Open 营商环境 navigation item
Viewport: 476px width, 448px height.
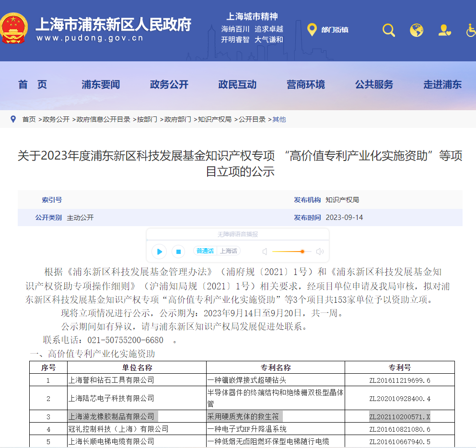coord(305,85)
